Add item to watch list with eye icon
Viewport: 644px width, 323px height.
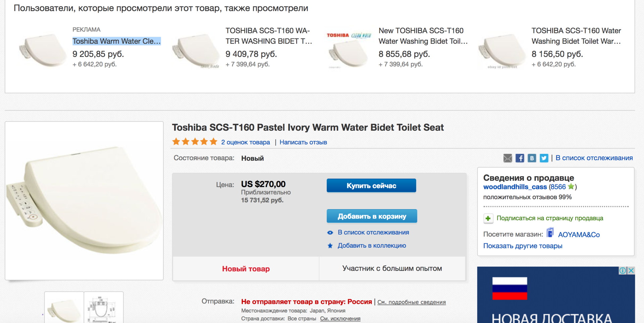point(330,233)
